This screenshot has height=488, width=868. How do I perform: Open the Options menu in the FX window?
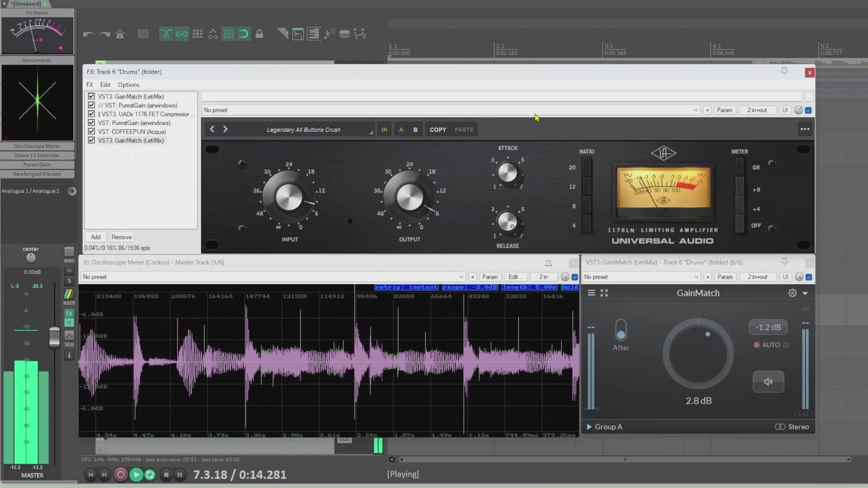128,84
